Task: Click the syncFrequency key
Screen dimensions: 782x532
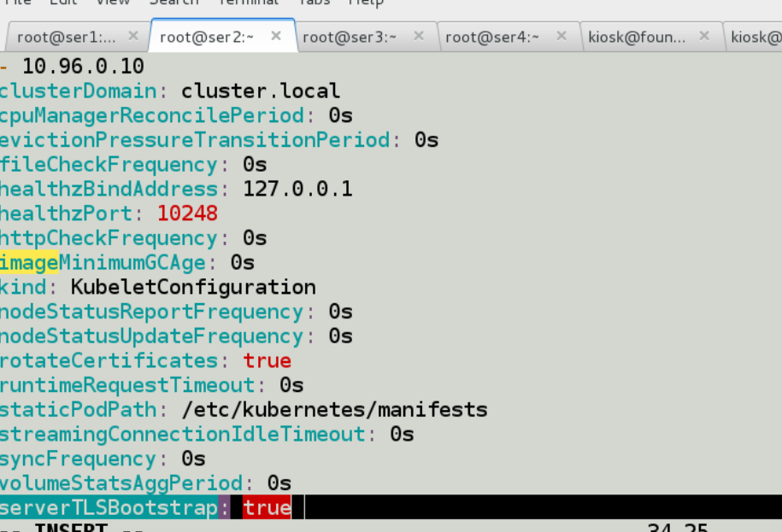Action: coord(78,459)
